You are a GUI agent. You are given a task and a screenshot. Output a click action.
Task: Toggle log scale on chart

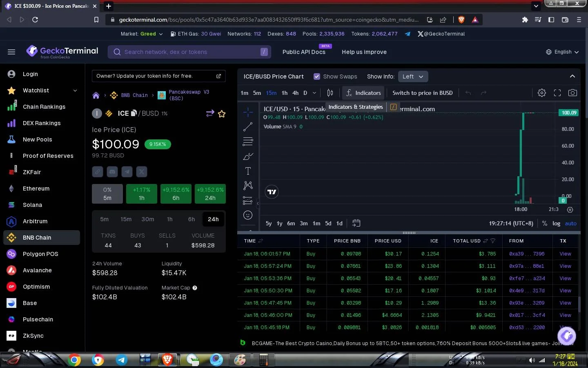(x=556, y=223)
